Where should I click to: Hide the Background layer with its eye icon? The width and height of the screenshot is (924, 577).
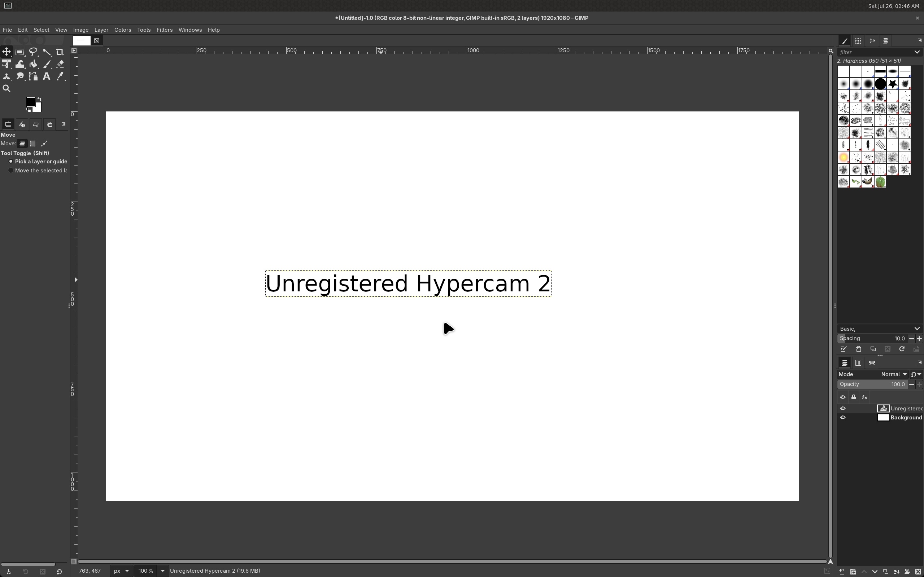[x=843, y=418]
